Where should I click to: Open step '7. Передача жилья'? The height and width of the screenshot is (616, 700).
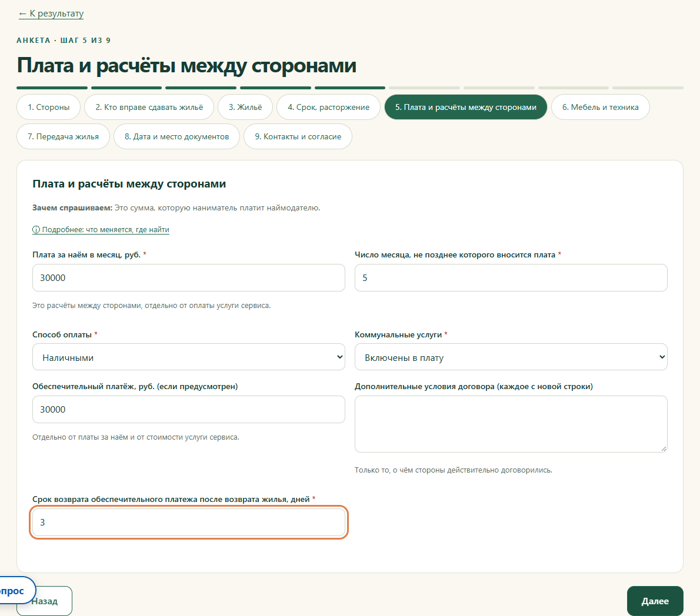tap(63, 136)
